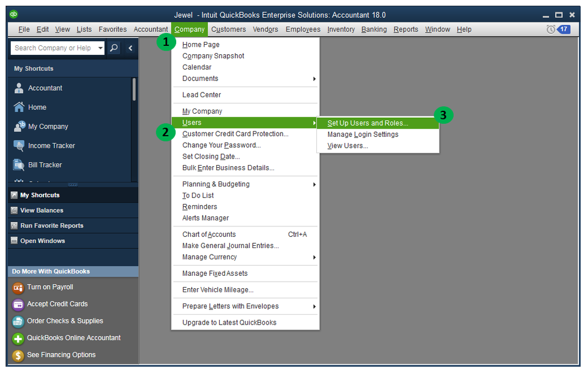The width and height of the screenshot is (588, 373).
Task: Select Company Snapshot
Action: point(245,56)
